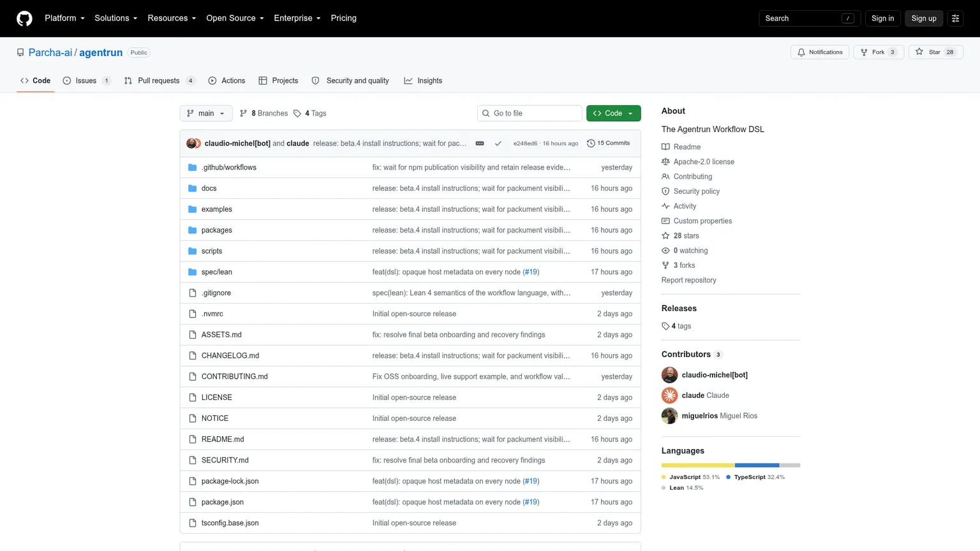Click the Sign up button

[x=923, y=18]
